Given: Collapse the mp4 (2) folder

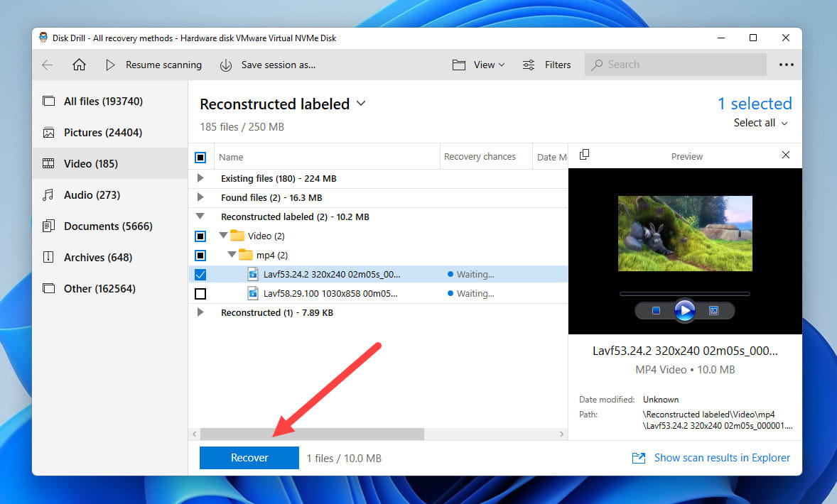Looking at the screenshot, I should pos(232,254).
